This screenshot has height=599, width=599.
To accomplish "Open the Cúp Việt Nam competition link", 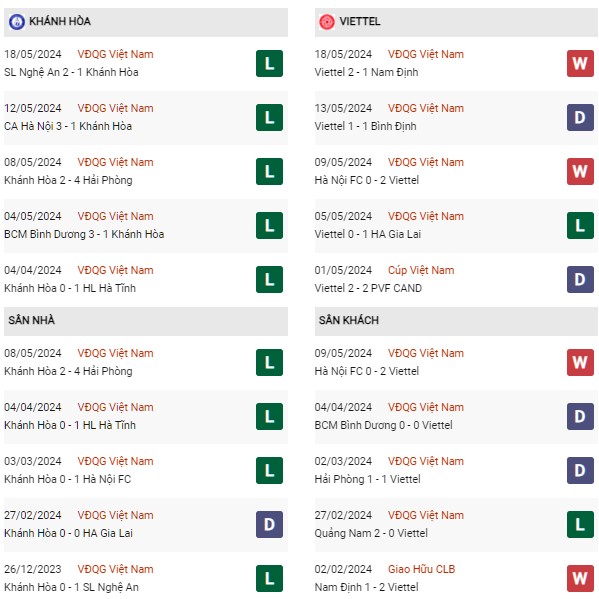I will 421,270.
